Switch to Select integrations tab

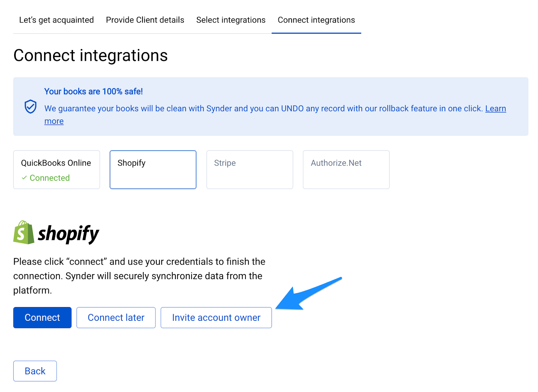[231, 20]
